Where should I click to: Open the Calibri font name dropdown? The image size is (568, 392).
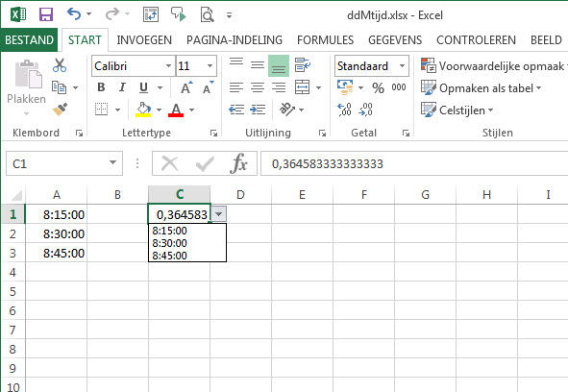[x=168, y=66]
